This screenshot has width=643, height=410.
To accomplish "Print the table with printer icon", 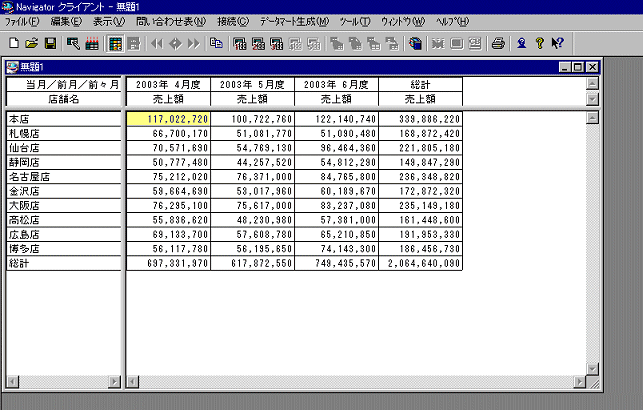I will (x=498, y=43).
